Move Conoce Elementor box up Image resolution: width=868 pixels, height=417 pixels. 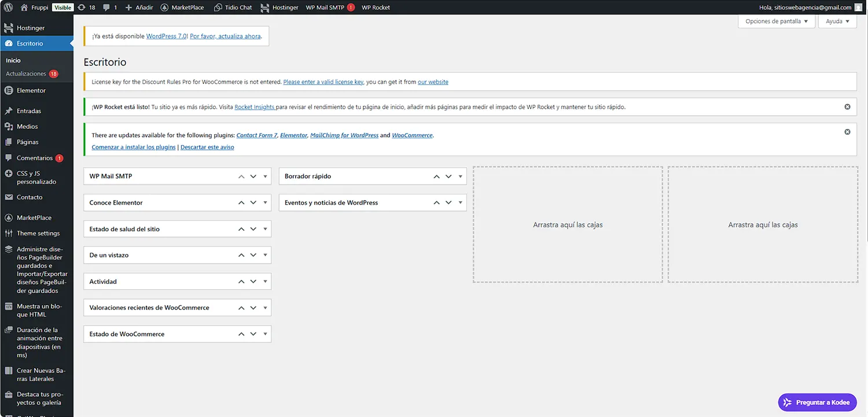point(241,203)
